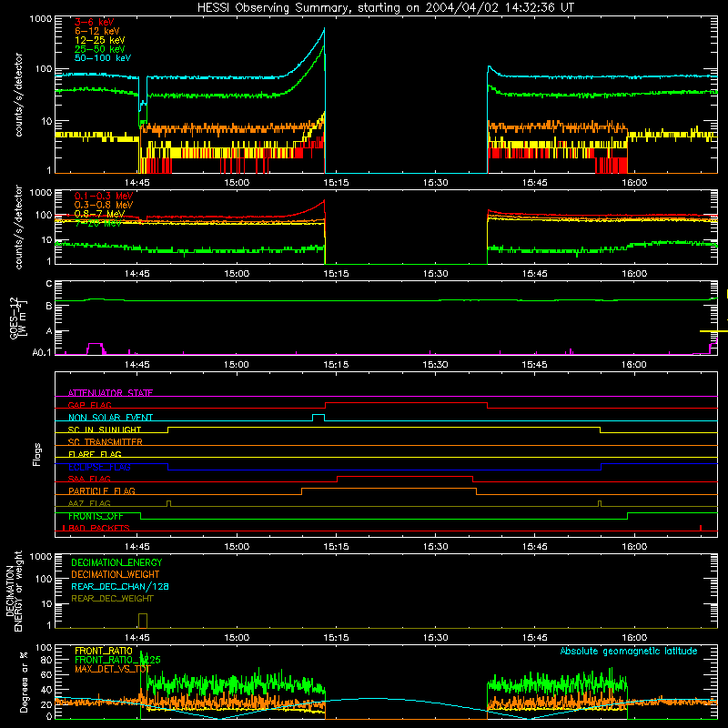Viewport: 728px width, 728px height.
Task: Select the GAP_FLAG label
Action: [x=89, y=405]
